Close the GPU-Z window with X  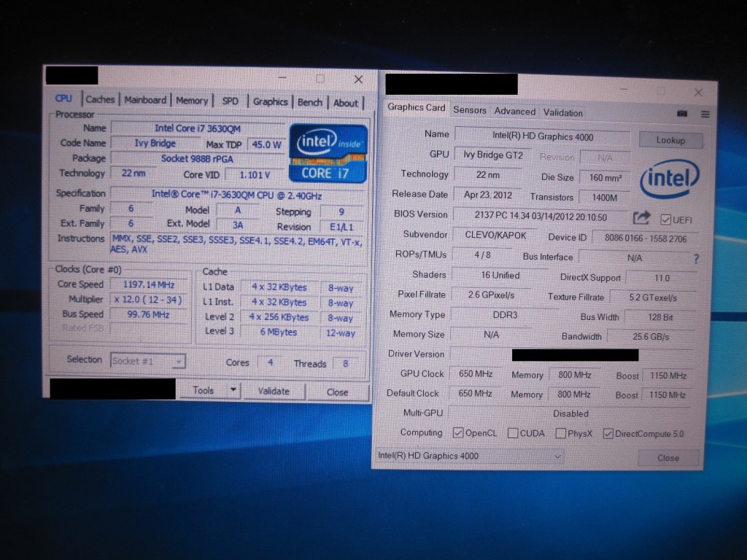tap(698, 93)
